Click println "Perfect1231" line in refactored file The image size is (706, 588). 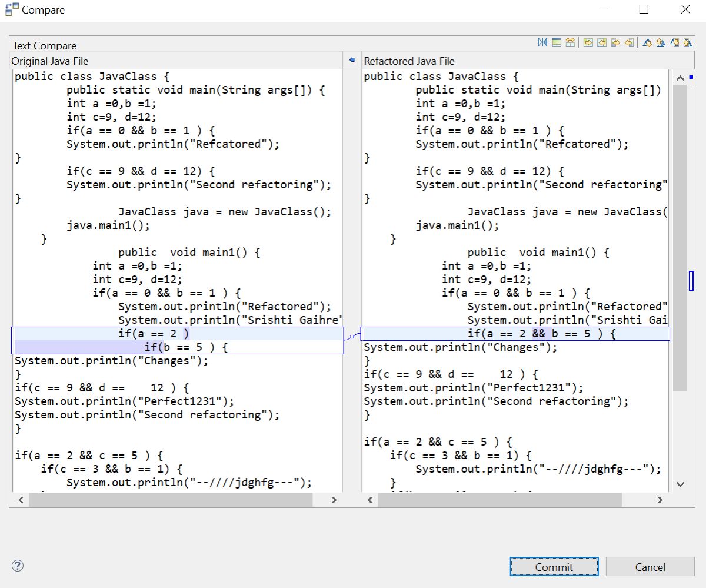(474, 388)
